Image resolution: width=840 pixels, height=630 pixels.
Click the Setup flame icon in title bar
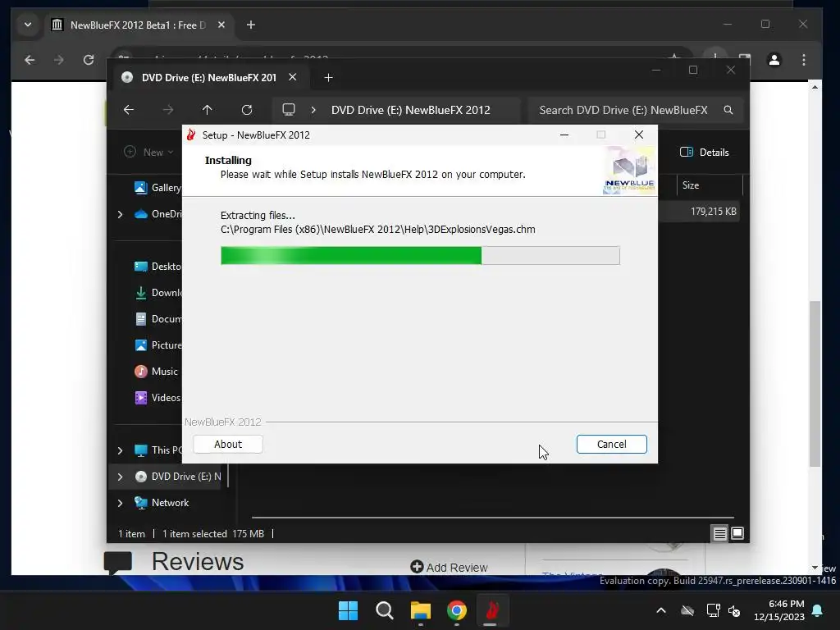click(x=191, y=135)
